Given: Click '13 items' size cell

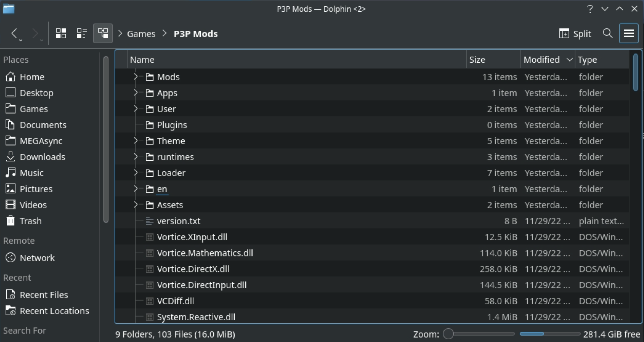Looking at the screenshot, I should (499, 77).
